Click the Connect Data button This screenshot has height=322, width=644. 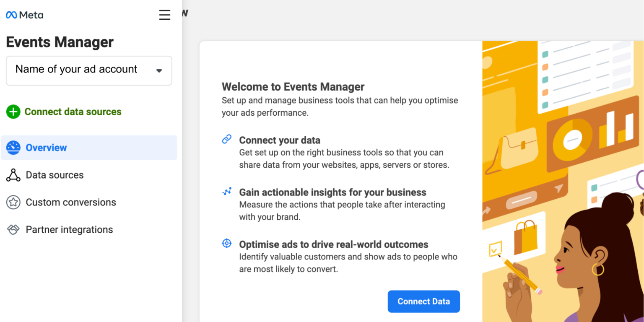coord(423,301)
